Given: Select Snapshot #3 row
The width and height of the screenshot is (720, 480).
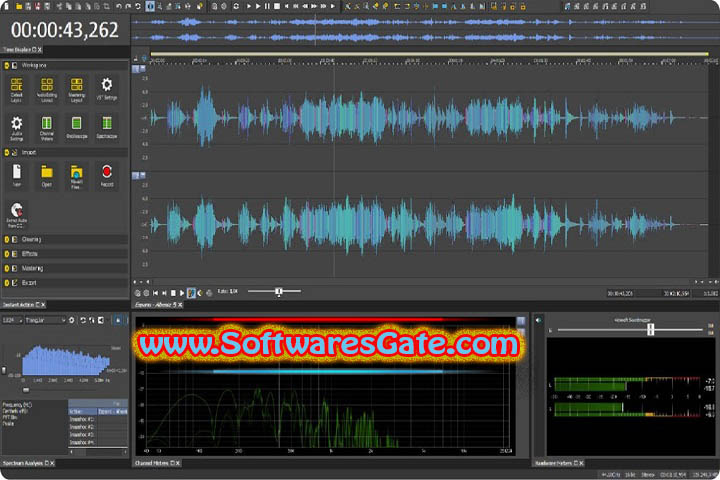Looking at the screenshot, I should tap(98, 434).
